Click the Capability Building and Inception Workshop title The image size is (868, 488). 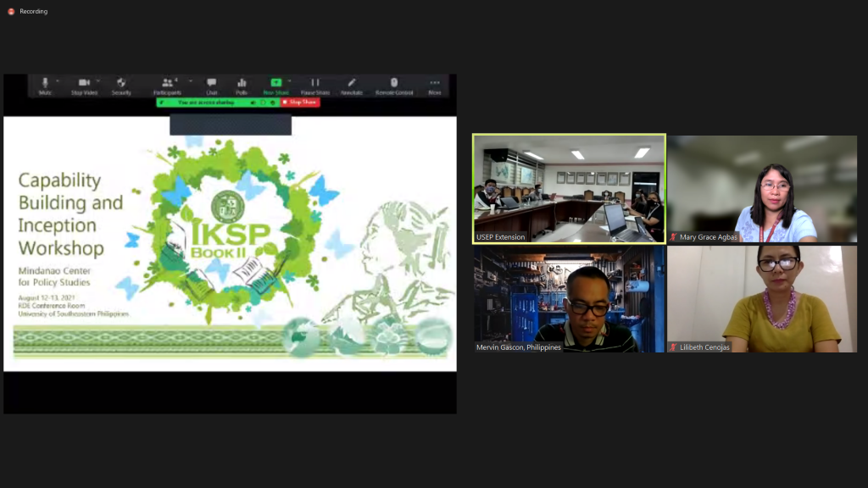(70, 213)
